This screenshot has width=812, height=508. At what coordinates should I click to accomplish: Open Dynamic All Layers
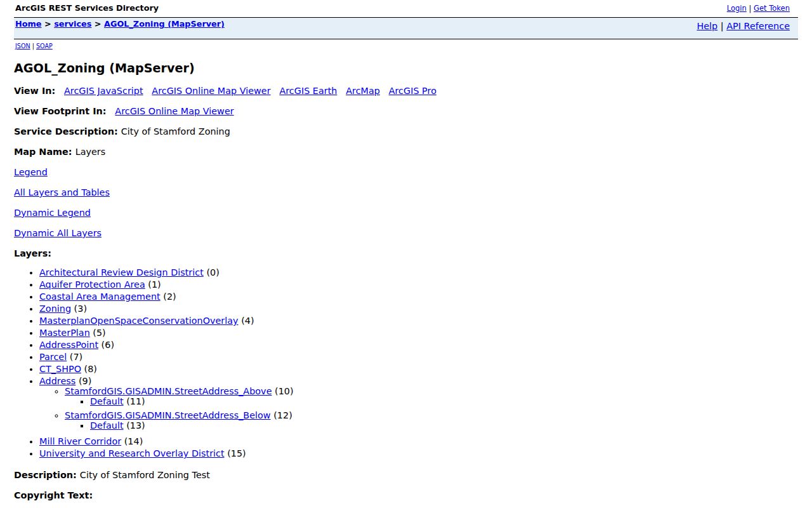click(58, 233)
